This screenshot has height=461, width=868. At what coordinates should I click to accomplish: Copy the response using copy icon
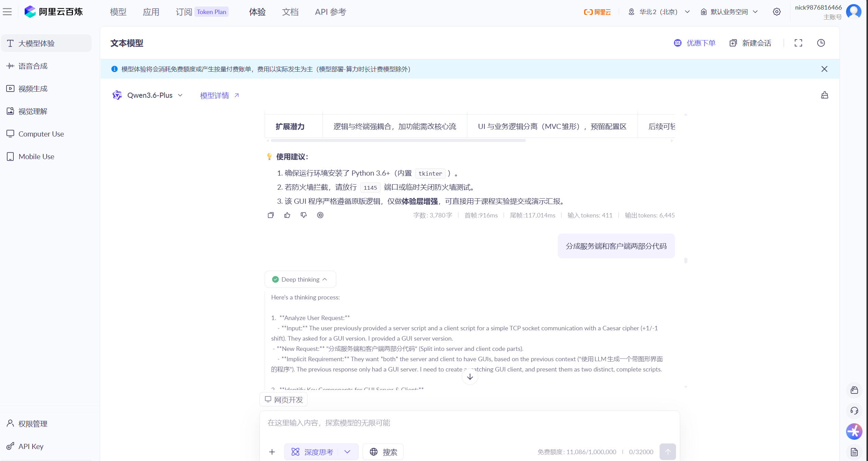[271, 215]
